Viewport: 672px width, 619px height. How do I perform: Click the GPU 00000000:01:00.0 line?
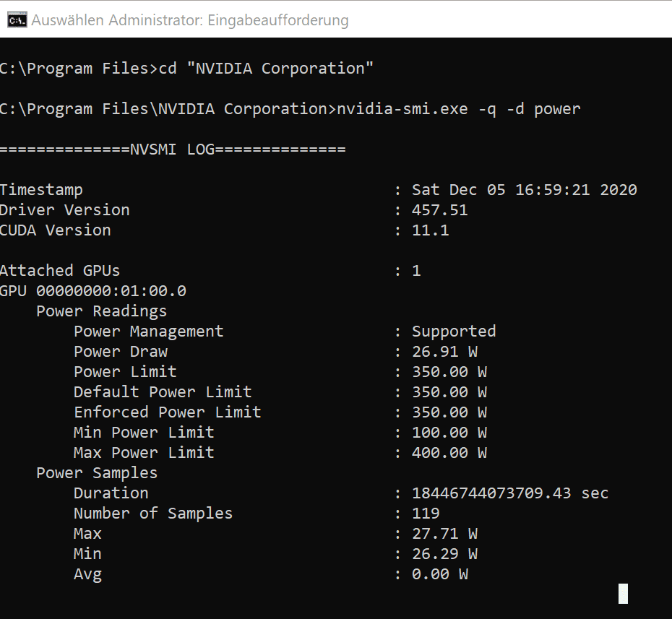(93, 291)
